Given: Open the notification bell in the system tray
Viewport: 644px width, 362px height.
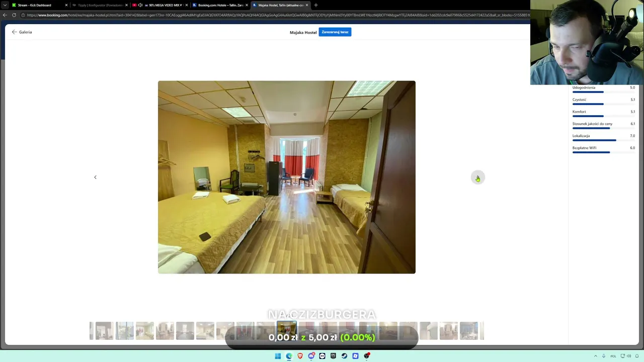Looking at the screenshot, I should [637, 356].
